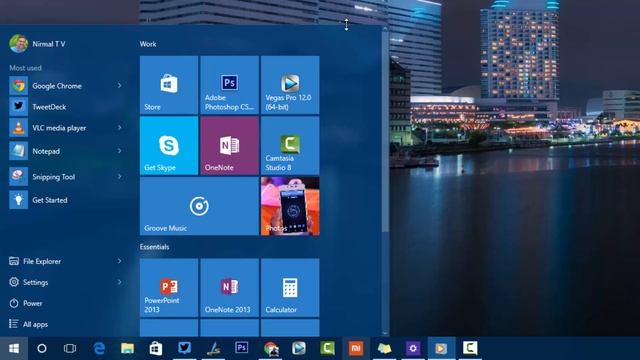
Task: Click the Work group heading
Action: 148,44
